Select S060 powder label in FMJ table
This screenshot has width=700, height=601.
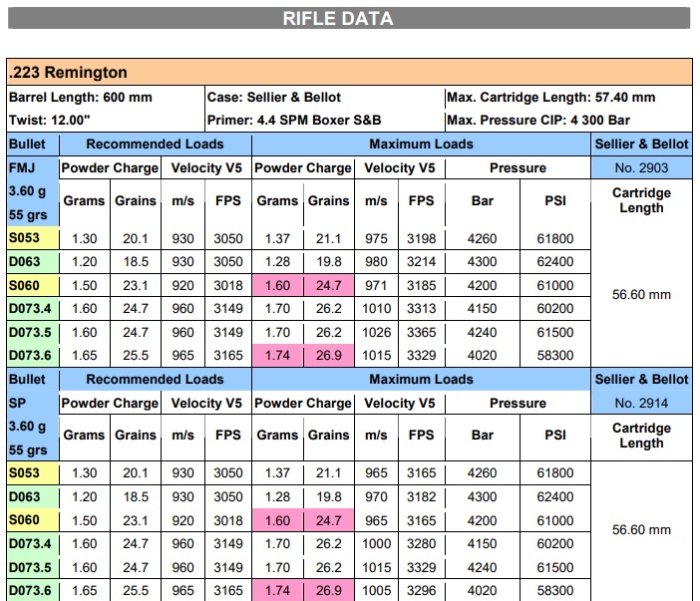24,286
